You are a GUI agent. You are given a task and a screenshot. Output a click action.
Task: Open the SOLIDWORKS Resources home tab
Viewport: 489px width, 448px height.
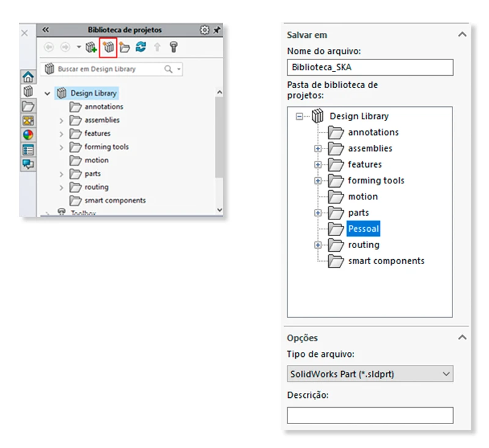coord(28,76)
